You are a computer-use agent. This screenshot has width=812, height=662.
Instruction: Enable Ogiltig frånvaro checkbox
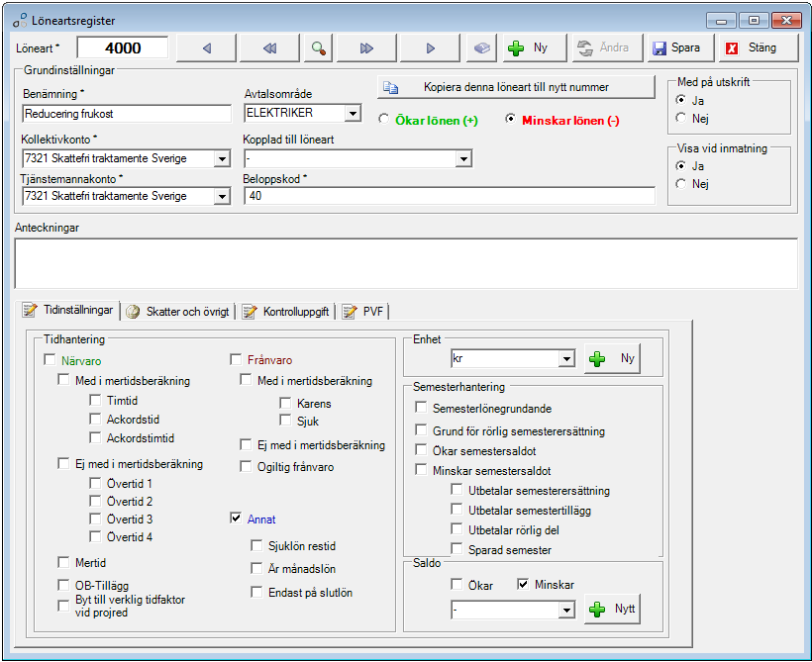246,466
